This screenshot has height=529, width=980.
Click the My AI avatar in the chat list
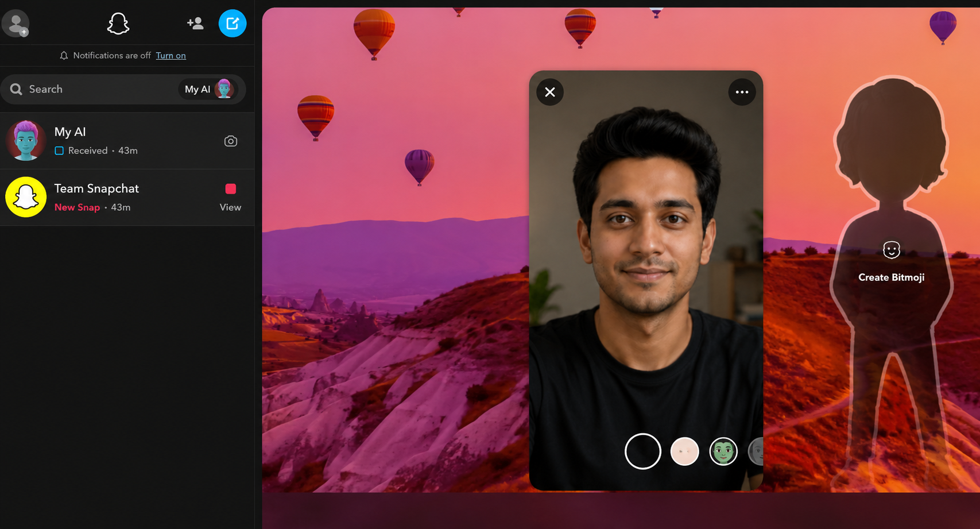[x=26, y=141]
